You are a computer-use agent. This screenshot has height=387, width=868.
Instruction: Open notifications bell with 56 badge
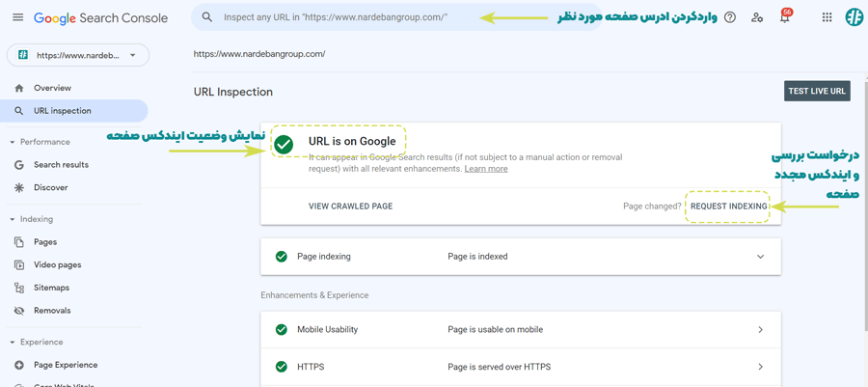coord(785,16)
